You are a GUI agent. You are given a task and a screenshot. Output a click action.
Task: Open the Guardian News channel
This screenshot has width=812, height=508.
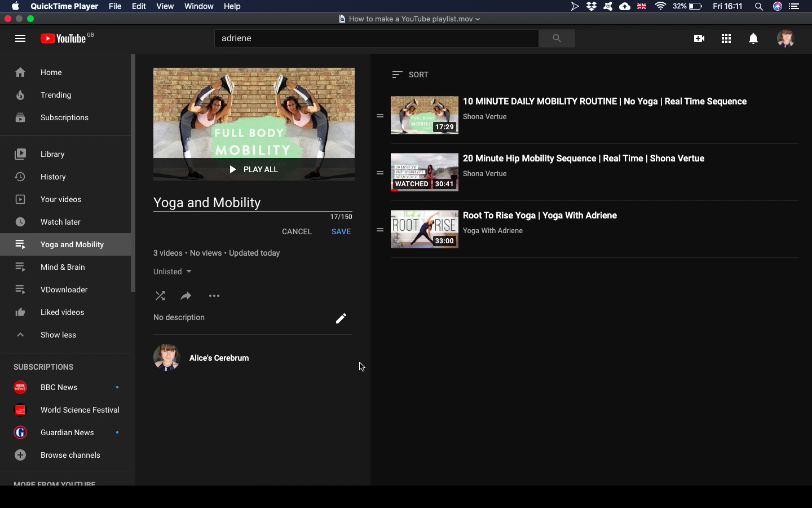click(65, 432)
